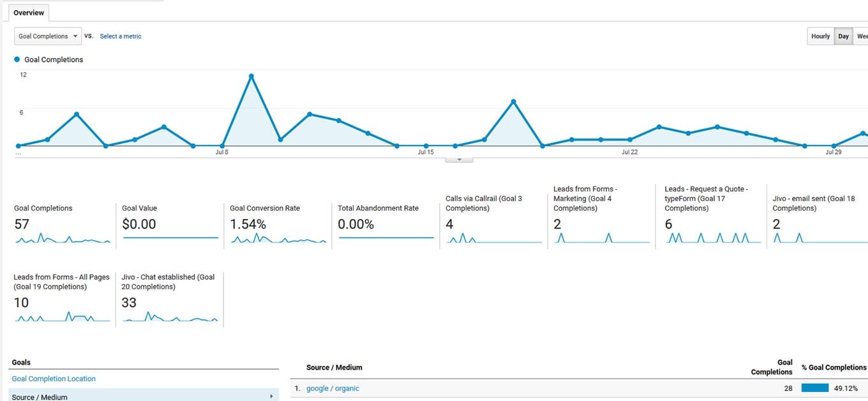Screen dimensions: 868x401
Task: Select Source / Medium in the Goals sidebar
Action: [x=40, y=397]
